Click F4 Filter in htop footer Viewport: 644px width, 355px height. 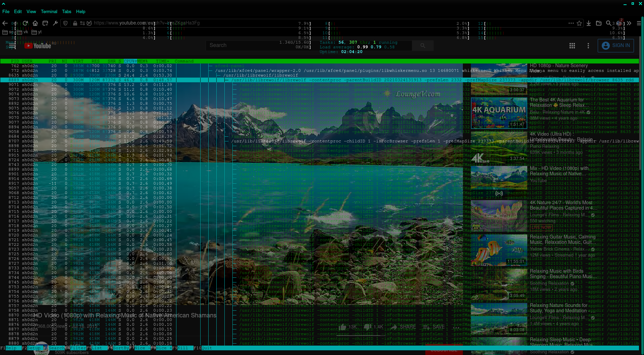pos(75,348)
